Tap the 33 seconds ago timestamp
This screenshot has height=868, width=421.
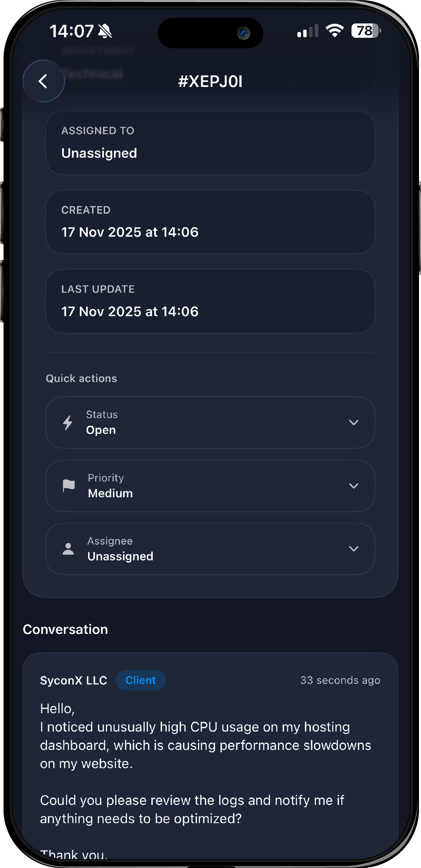(340, 680)
